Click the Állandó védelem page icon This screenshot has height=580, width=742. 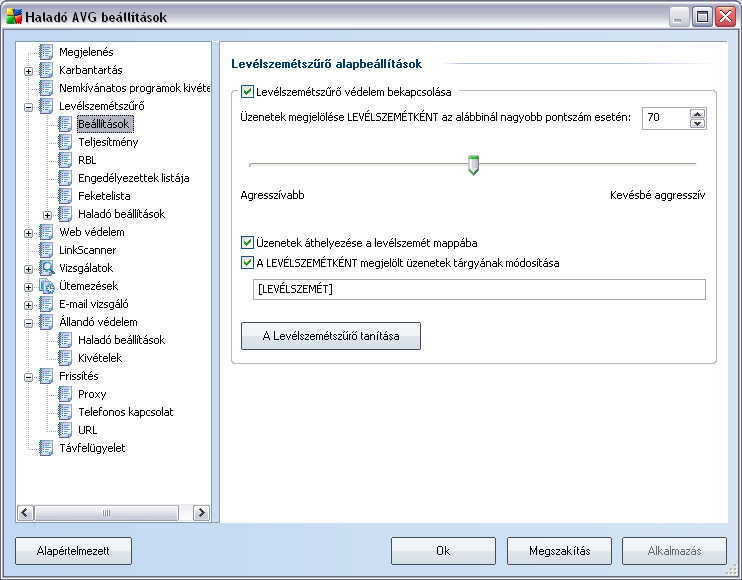tap(46, 322)
